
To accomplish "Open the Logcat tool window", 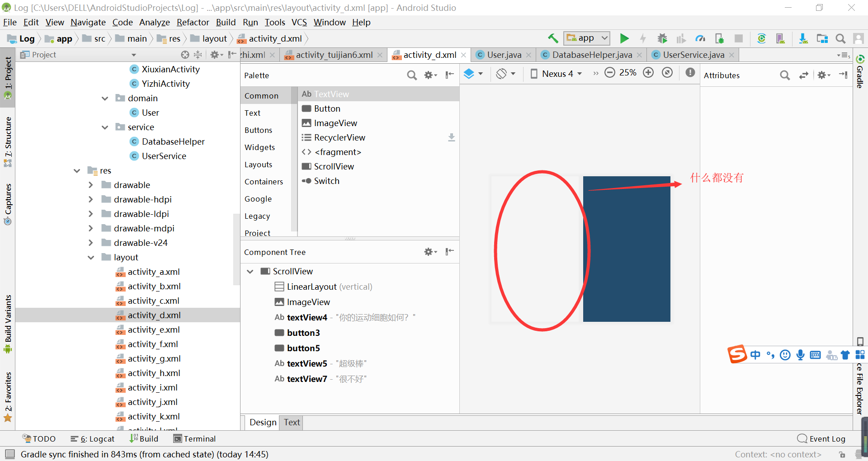I will point(93,439).
